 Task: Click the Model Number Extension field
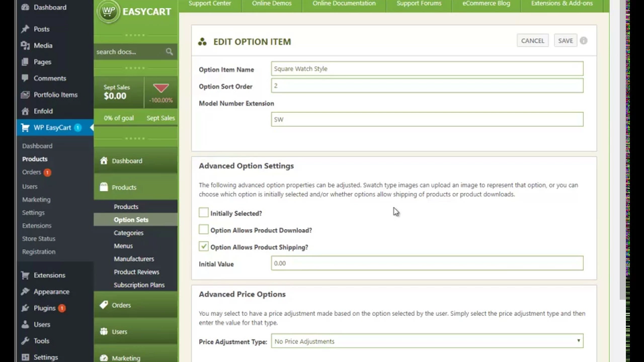427,119
